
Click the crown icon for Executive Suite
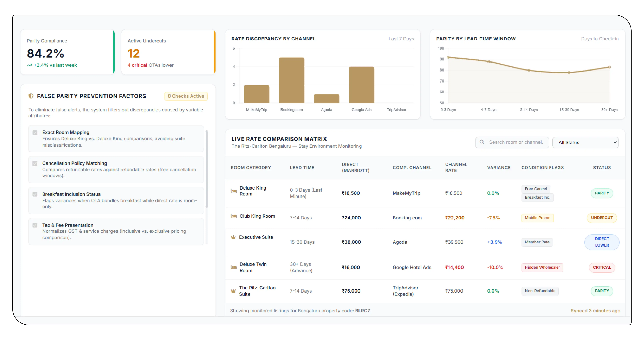coord(233,237)
